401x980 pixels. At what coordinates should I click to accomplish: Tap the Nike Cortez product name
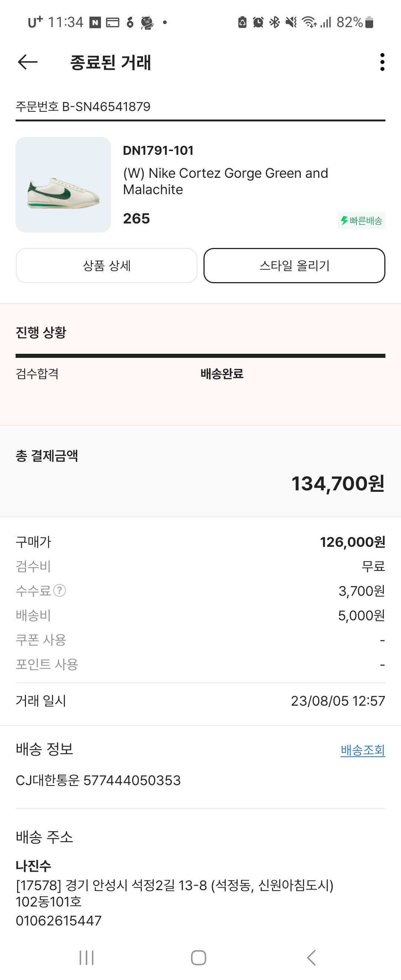pos(225,181)
